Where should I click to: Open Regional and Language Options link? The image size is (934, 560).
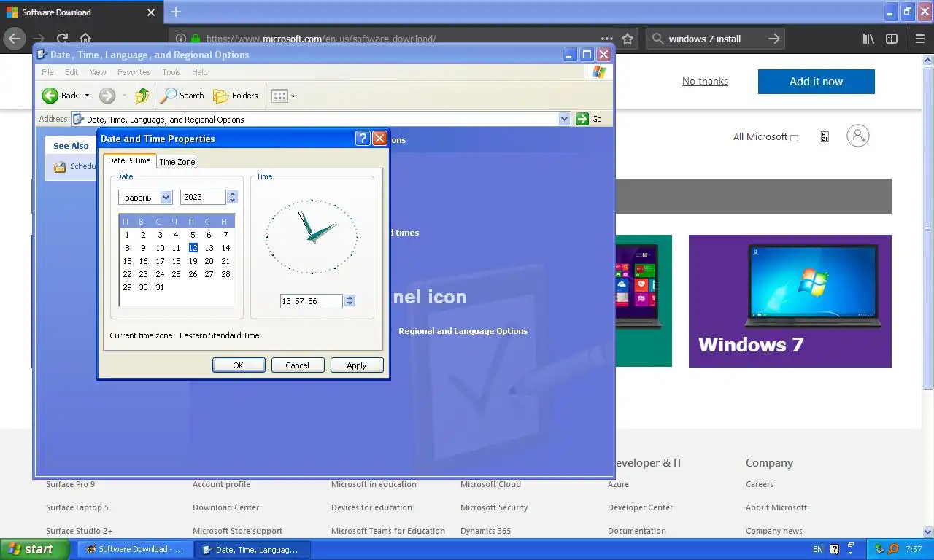(463, 331)
